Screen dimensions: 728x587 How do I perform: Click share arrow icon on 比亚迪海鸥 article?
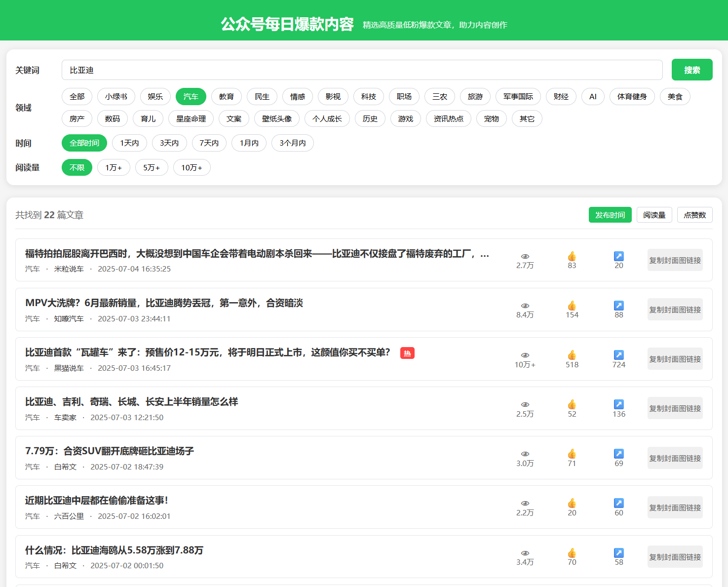tap(619, 553)
